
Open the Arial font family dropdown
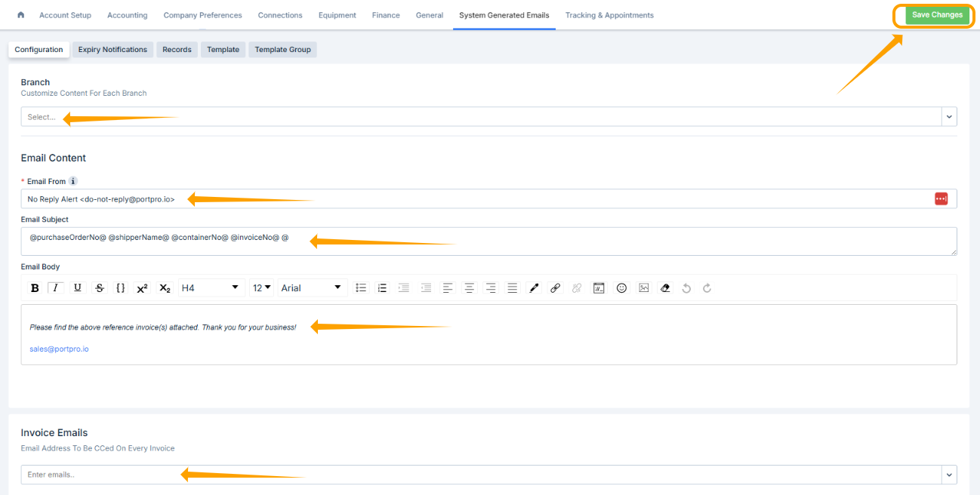313,288
